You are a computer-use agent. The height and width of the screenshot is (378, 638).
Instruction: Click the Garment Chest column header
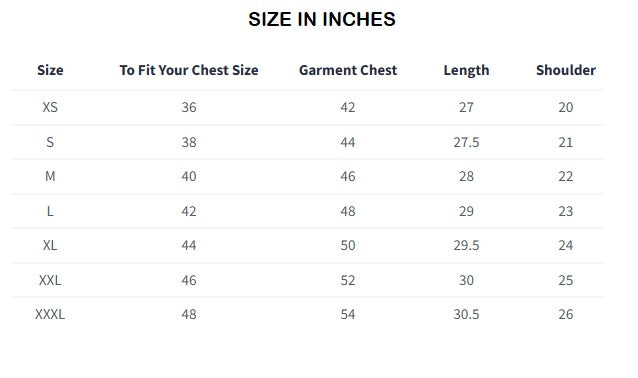[x=348, y=70]
